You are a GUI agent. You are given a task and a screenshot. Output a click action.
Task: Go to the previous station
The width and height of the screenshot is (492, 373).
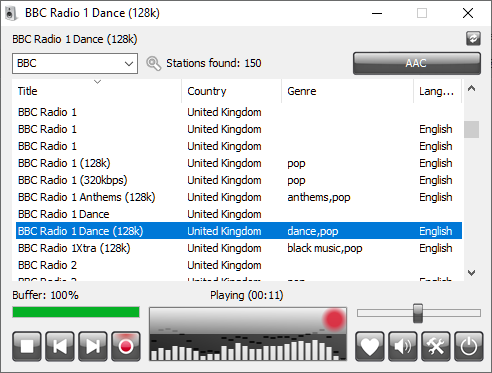pyautogui.click(x=60, y=346)
